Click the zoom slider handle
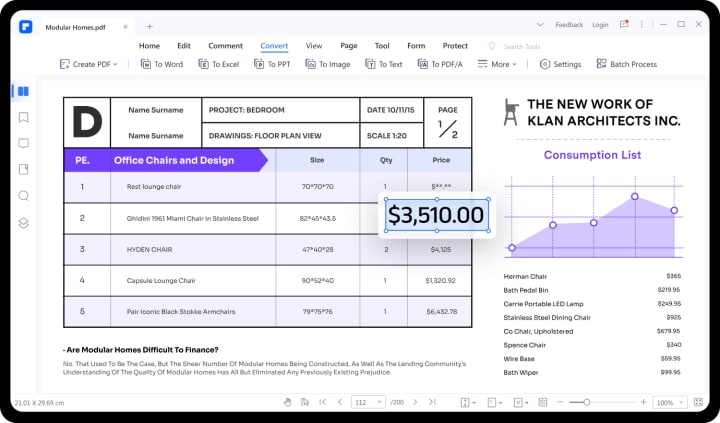720x423 pixels. pyautogui.click(x=587, y=402)
